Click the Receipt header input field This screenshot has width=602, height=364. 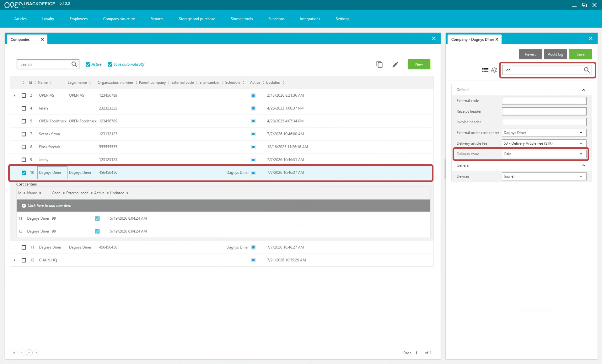click(544, 111)
